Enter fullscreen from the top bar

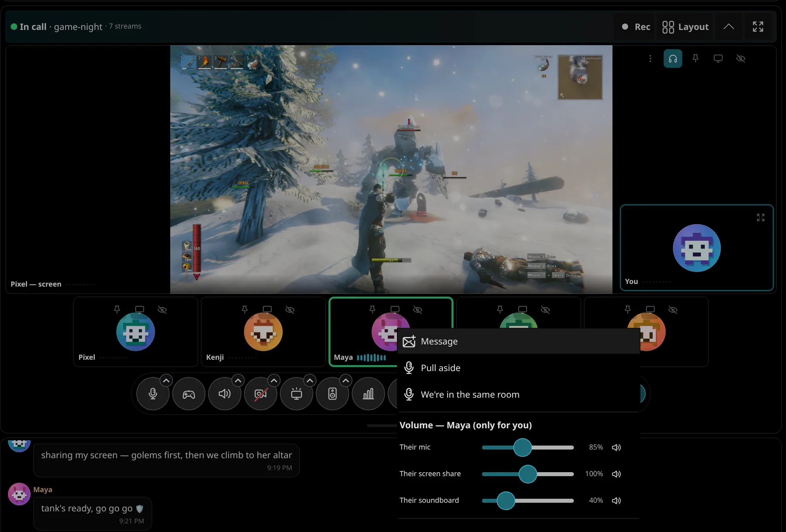coord(758,27)
